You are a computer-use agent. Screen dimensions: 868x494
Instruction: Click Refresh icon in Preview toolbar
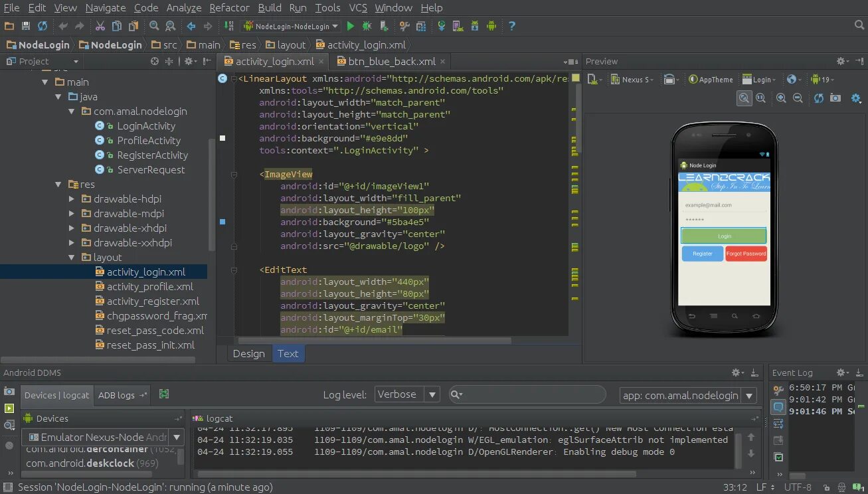[x=819, y=98]
